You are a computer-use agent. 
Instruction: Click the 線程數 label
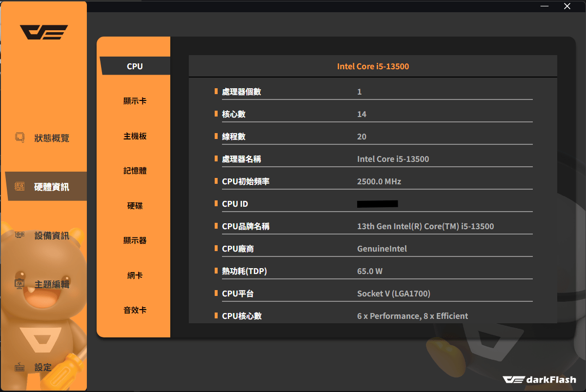point(233,137)
